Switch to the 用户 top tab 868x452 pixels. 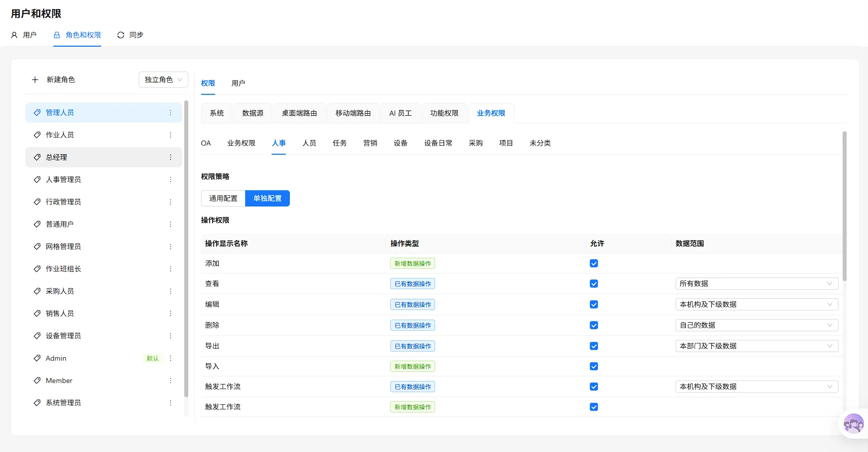(x=24, y=35)
